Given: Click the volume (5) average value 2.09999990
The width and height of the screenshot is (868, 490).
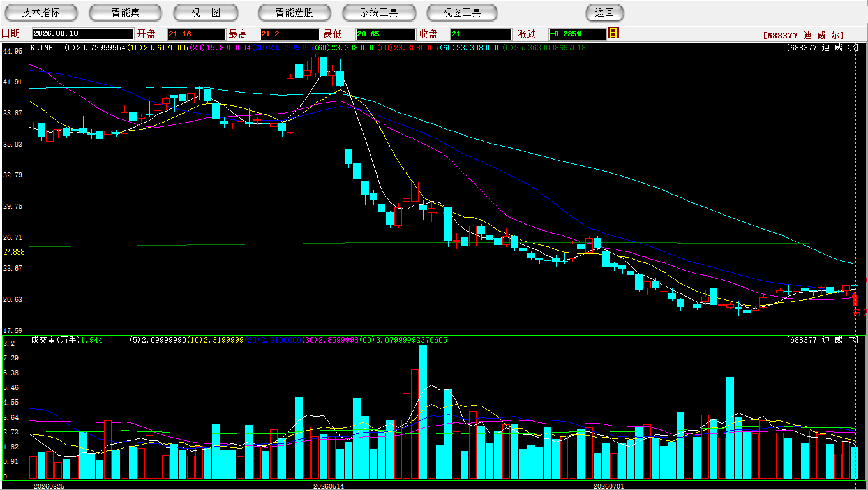Looking at the screenshot, I should coord(157,340).
